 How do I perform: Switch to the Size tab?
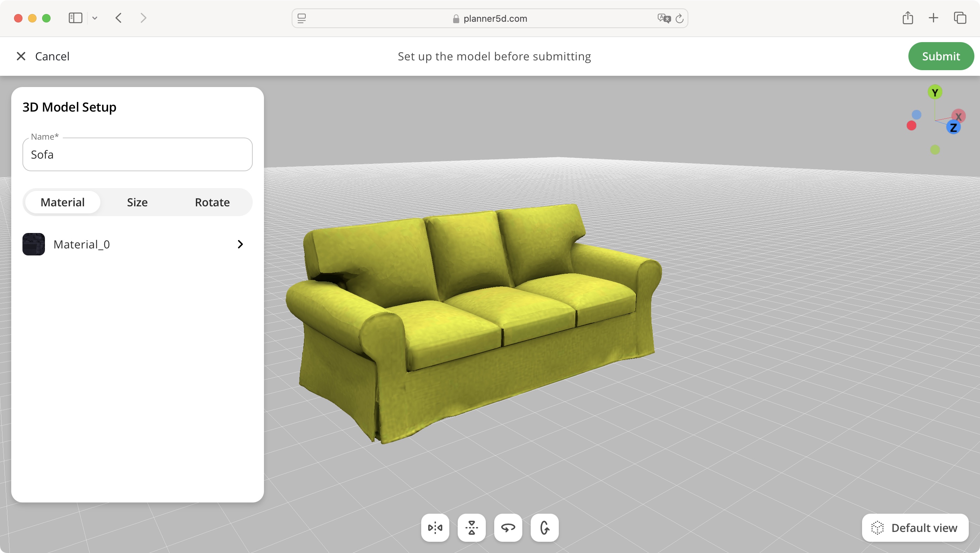click(137, 202)
